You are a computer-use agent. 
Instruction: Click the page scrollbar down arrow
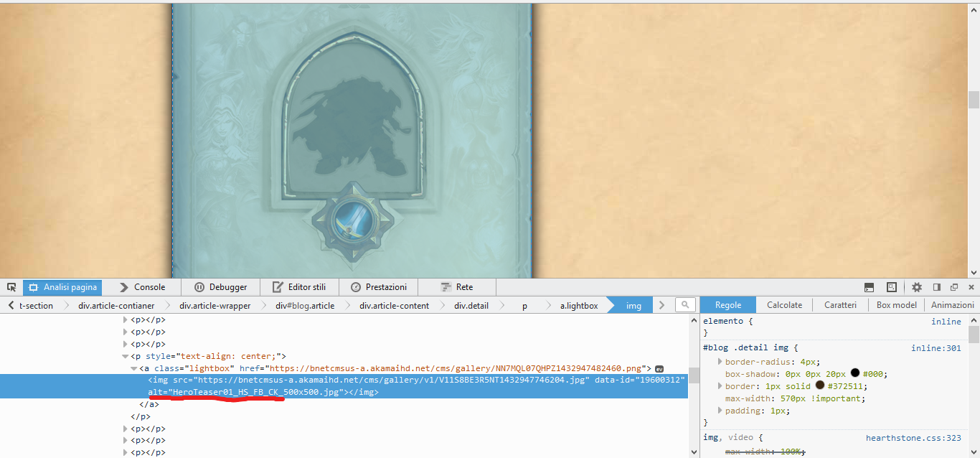pos(974,273)
